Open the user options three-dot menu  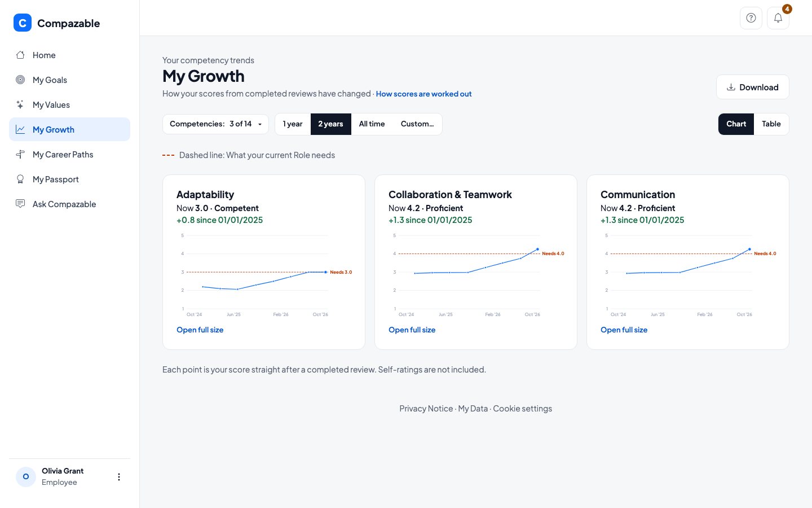(x=119, y=477)
